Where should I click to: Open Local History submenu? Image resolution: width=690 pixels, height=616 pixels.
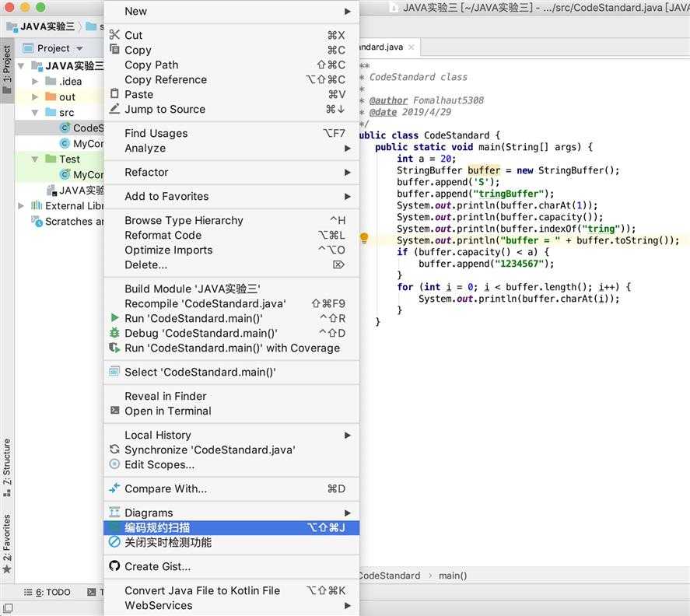(232, 435)
